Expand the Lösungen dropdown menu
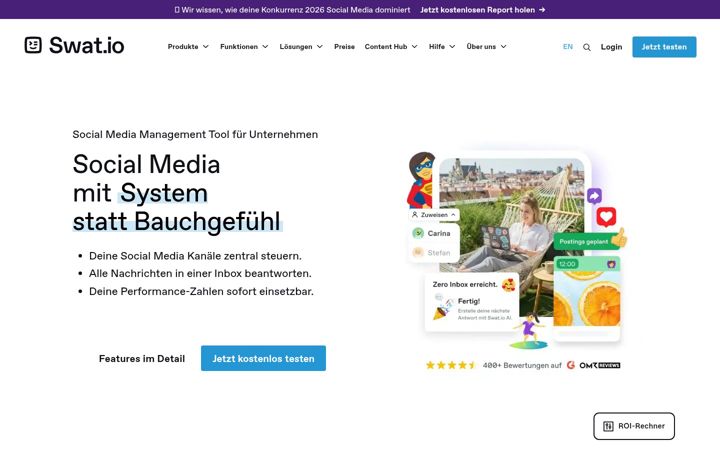 pyautogui.click(x=301, y=46)
